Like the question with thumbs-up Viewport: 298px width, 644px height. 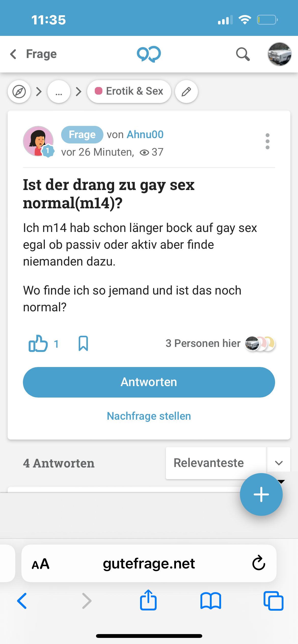click(38, 344)
